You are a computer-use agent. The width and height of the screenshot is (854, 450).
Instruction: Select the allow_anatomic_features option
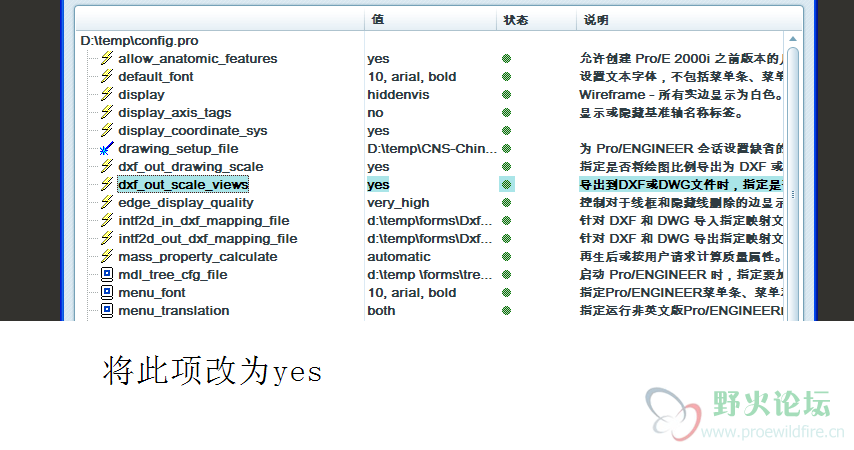pyautogui.click(x=198, y=58)
